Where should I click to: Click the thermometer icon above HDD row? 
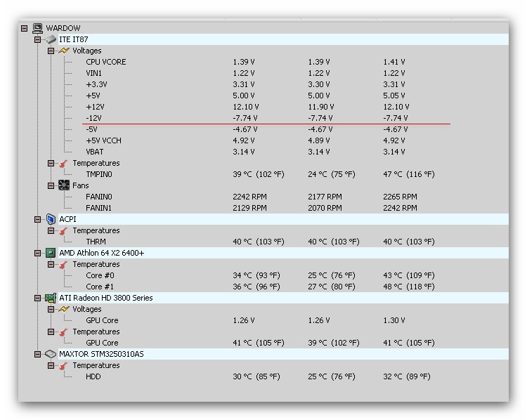click(63, 366)
